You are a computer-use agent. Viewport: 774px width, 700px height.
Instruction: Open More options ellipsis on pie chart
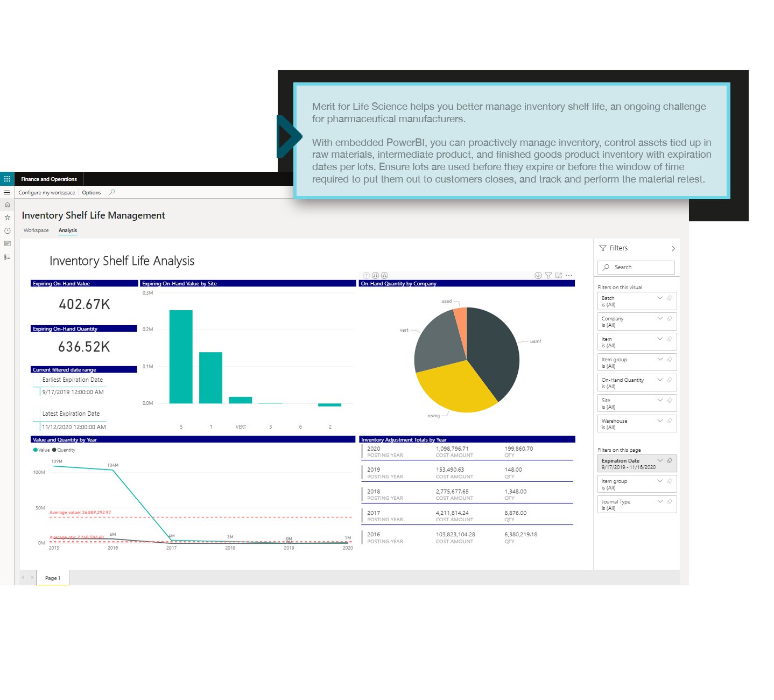(569, 275)
